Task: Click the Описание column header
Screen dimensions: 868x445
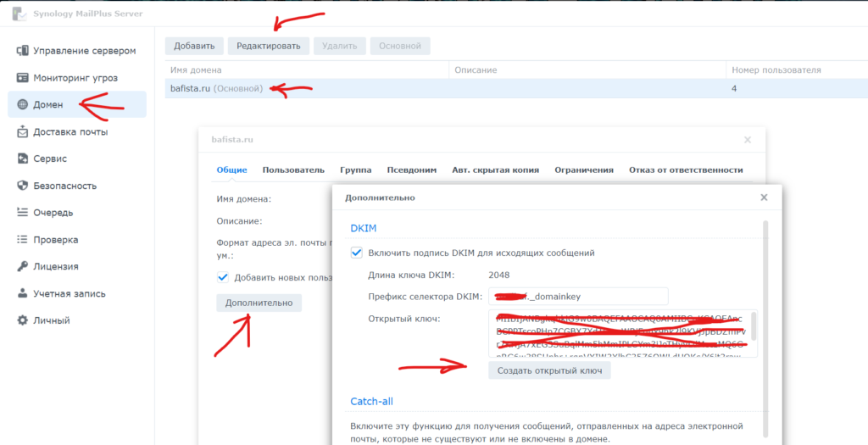Action: [587, 70]
